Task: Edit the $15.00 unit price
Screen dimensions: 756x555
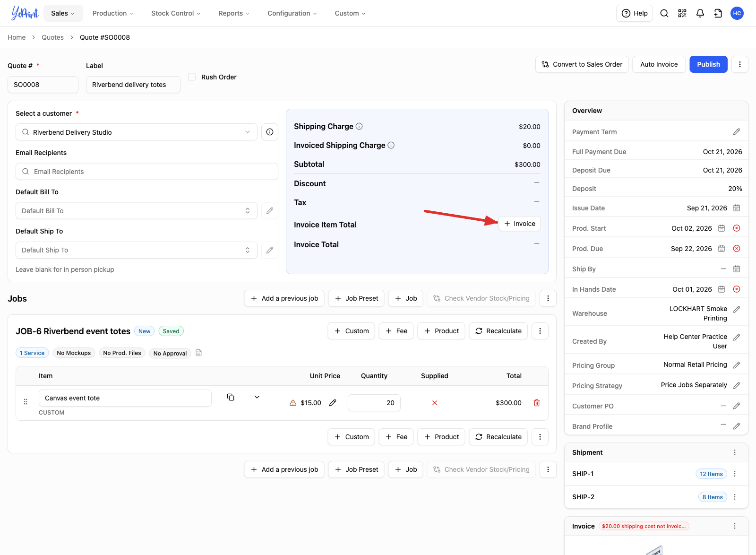Action: (x=333, y=403)
